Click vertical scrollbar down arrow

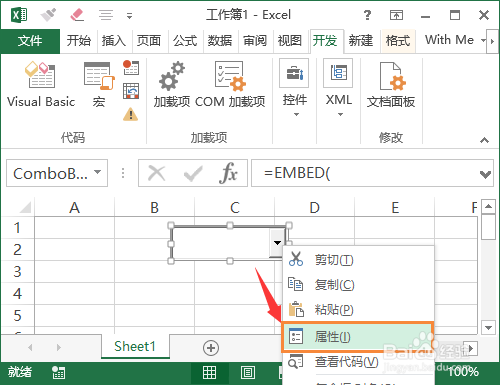[x=488, y=327]
